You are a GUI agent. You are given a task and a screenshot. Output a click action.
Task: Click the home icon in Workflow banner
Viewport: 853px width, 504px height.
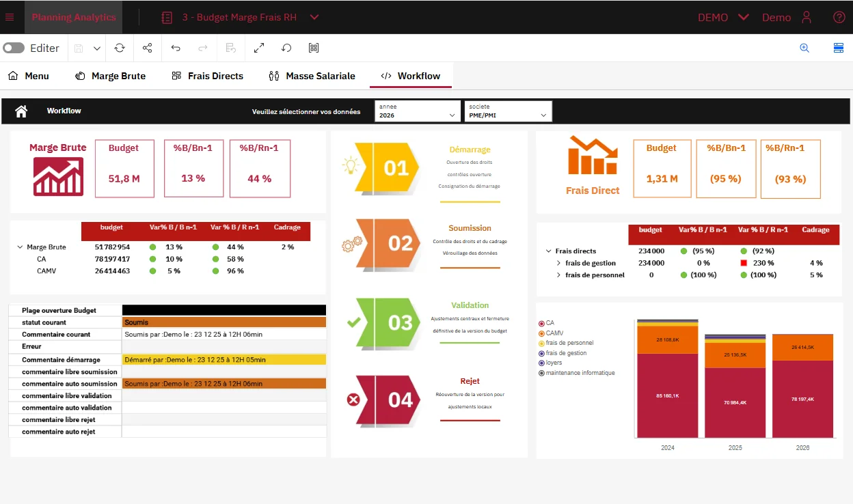coord(21,111)
